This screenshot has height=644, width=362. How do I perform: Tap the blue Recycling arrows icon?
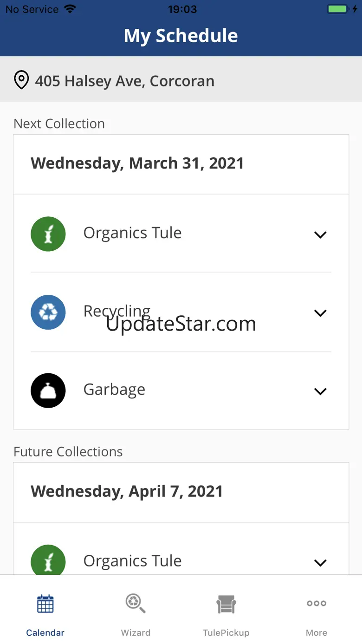tap(48, 312)
